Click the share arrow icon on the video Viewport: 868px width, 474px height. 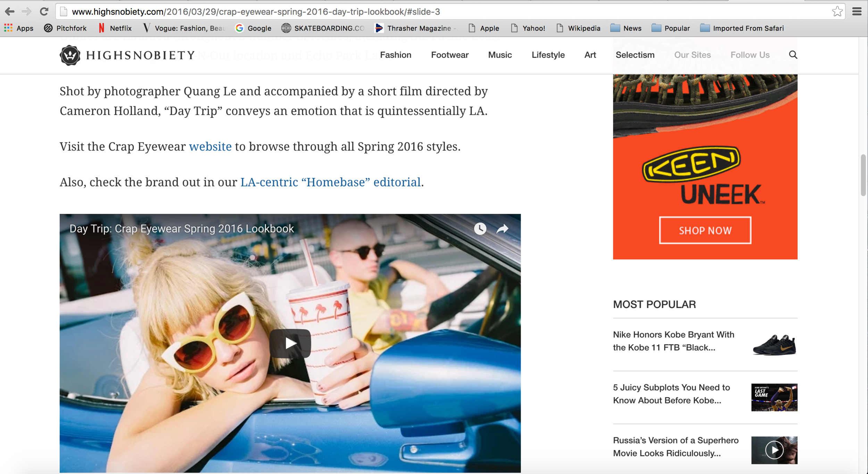coord(502,229)
